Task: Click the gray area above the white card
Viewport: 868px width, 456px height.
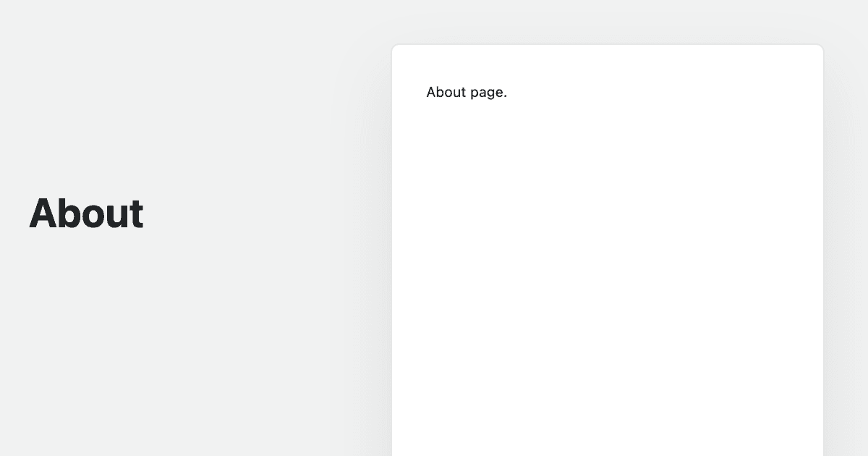Action: [x=608, y=22]
